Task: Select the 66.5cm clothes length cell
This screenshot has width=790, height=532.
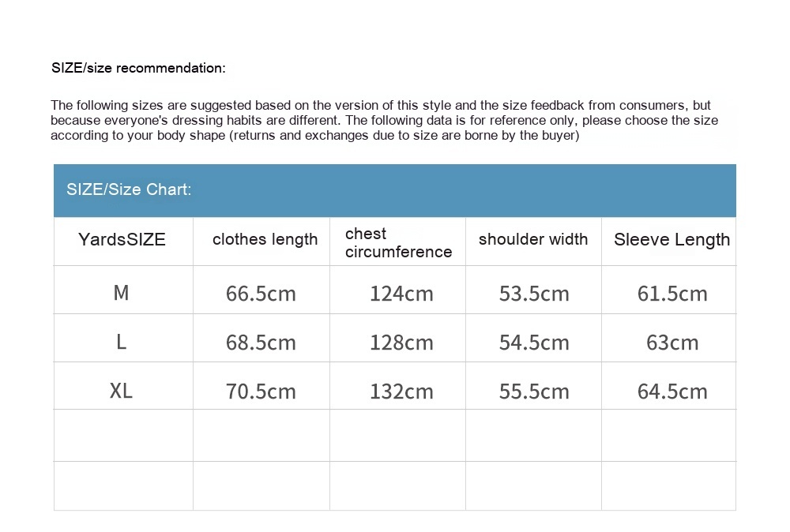Action: tap(261, 294)
